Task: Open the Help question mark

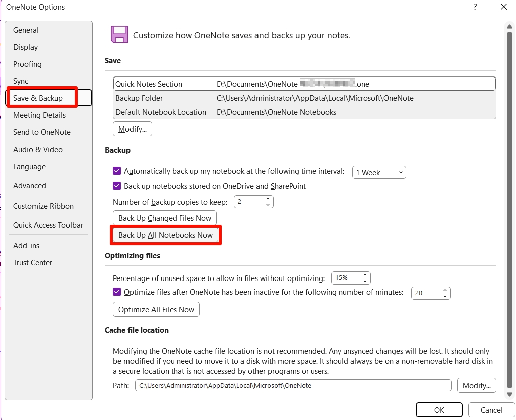Action: point(475,7)
